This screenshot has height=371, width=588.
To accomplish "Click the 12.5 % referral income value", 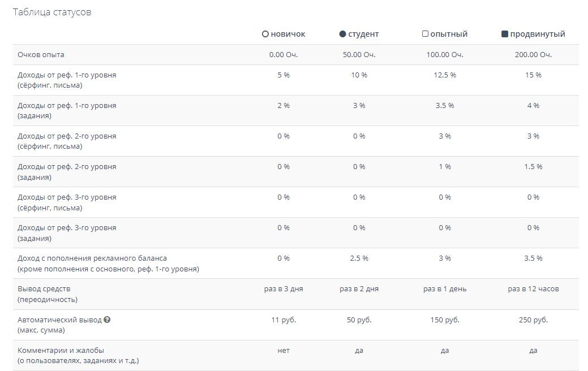I will coord(445,75).
